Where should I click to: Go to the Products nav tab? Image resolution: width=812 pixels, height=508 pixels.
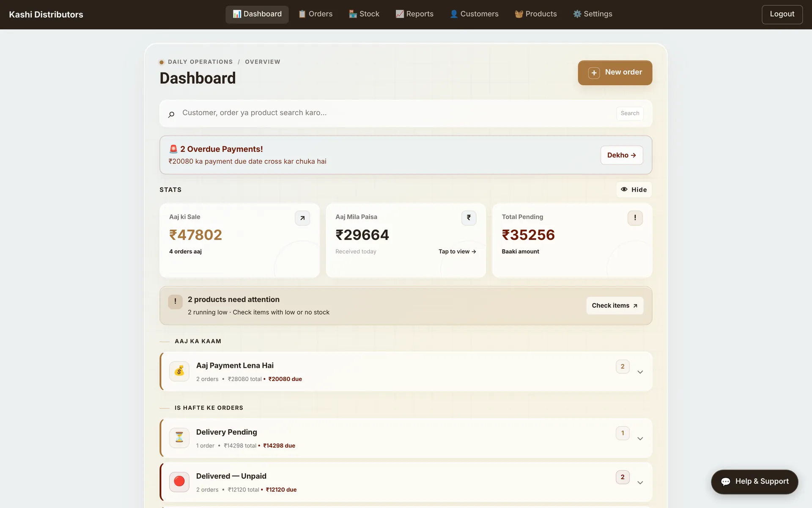[x=536, y=14]
